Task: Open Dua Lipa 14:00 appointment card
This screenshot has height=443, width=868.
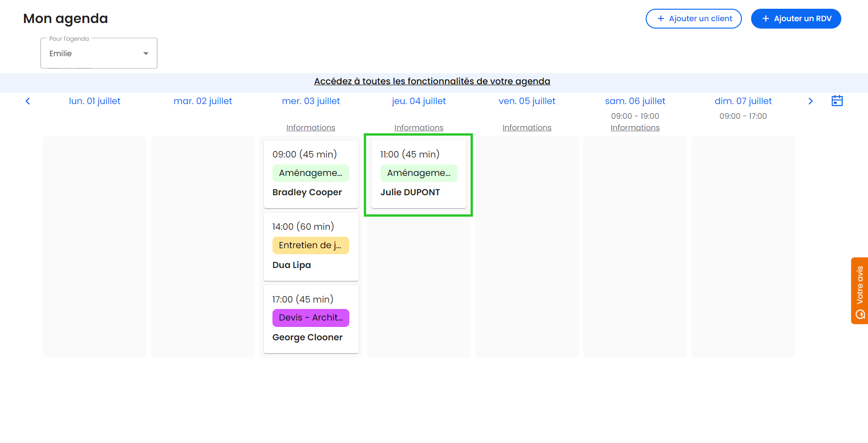Action: tap(311, 247)
